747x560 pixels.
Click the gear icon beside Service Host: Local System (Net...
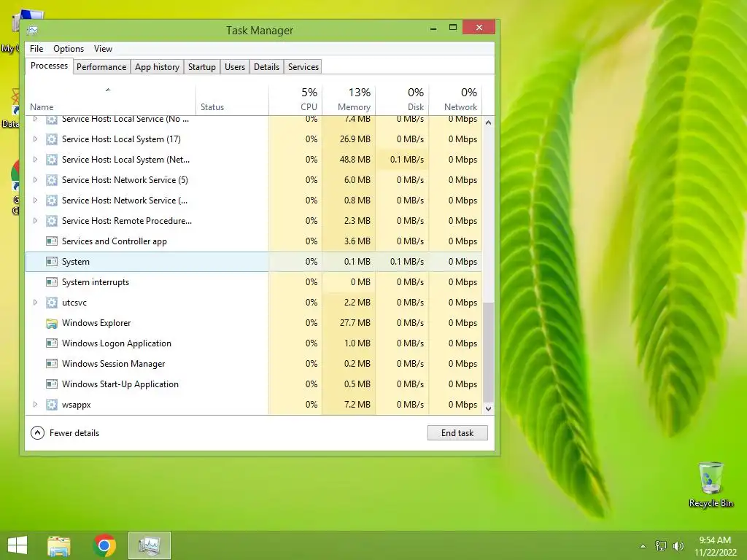52,160
